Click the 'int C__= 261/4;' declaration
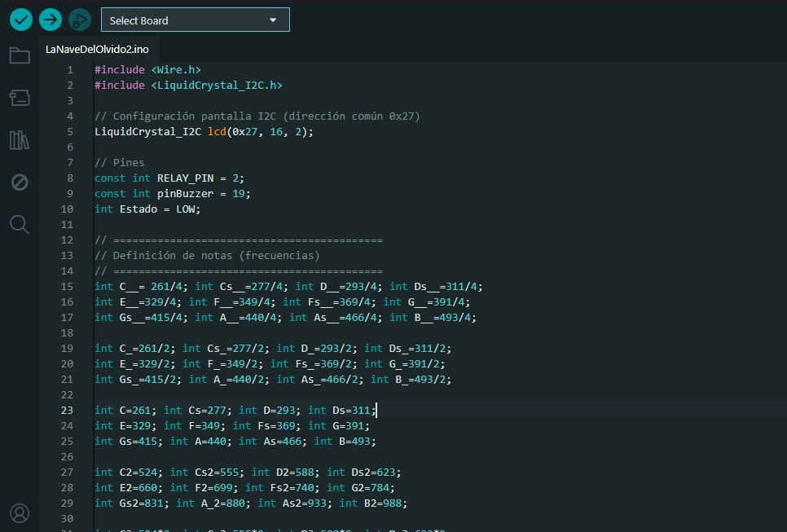787x532 pixels. [x=141, y=287]
